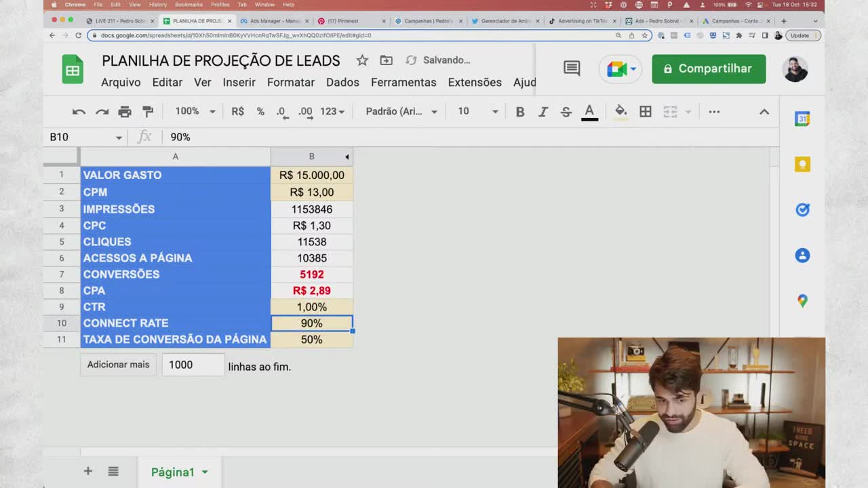
Task: Click the Chrome Update button
Action: pyautogui.click(x=804, y=35)
